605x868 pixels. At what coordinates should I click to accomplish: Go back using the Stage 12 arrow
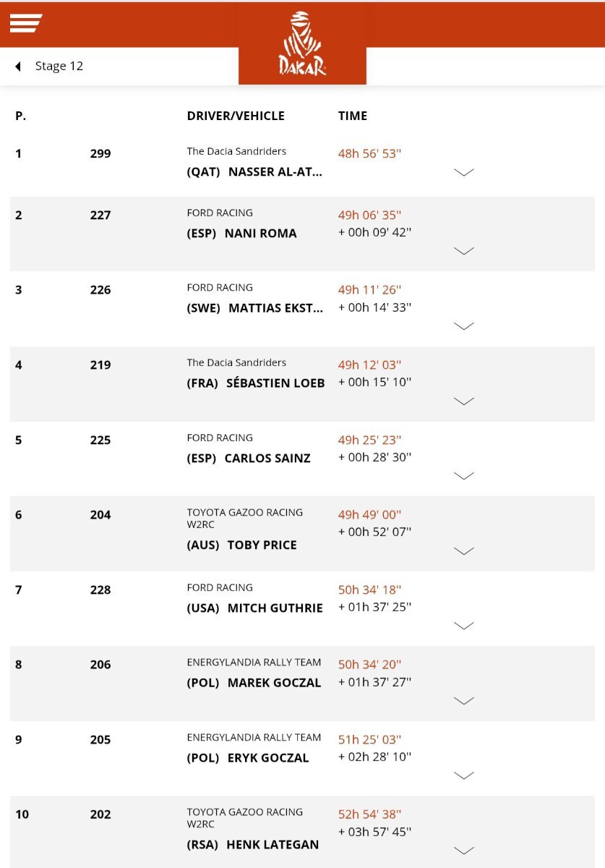[17, 67]
